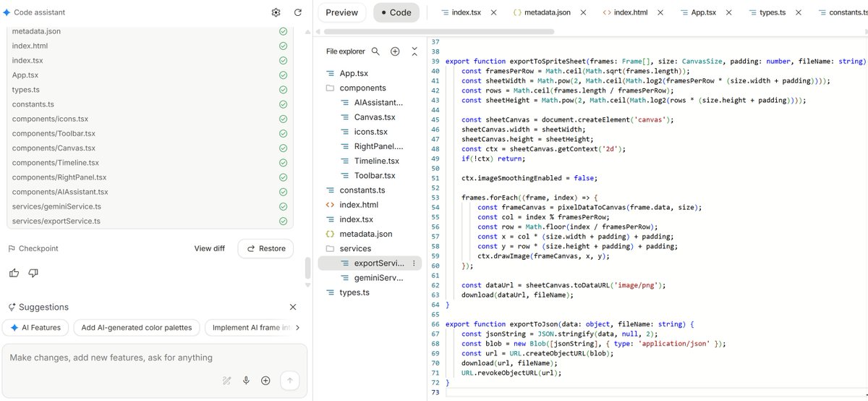This screenshot has height=401, width=868.
Task: Collapse all folders in File explorer
Action: (414, 51)
